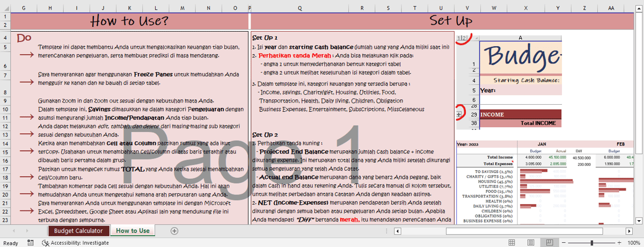Select column Z header
The image size is (644, 247).
click(584, 8)
